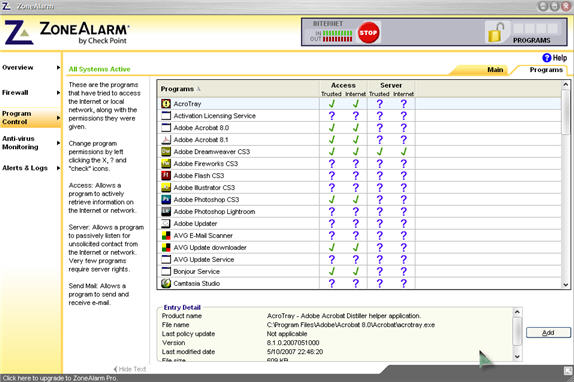This screenshot has height=382, width=574.
Task: Change Adobe Flash CS3 Access Internet permission
Action: (355, 176)
